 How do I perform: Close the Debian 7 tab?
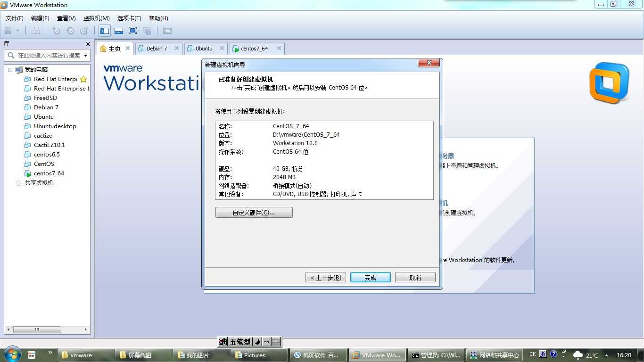point(177,48)
